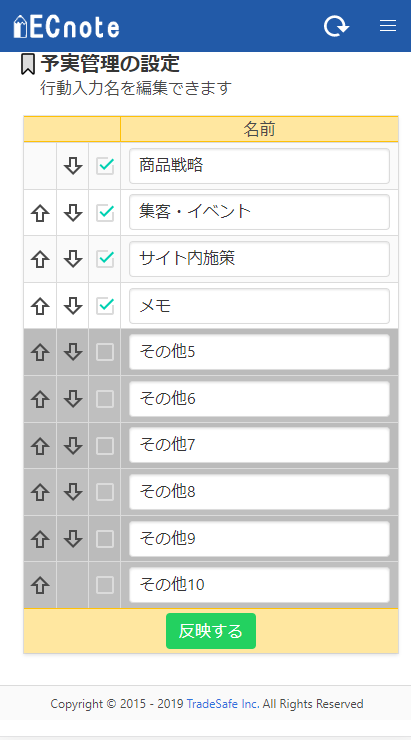Uncheck the メモ checkbox

[x=105, y=306]
